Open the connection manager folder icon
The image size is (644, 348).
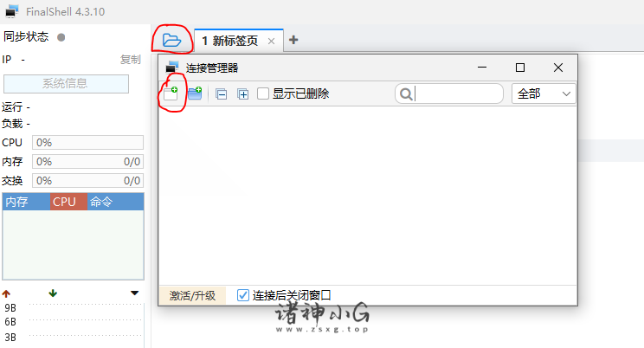click(171, 41)
